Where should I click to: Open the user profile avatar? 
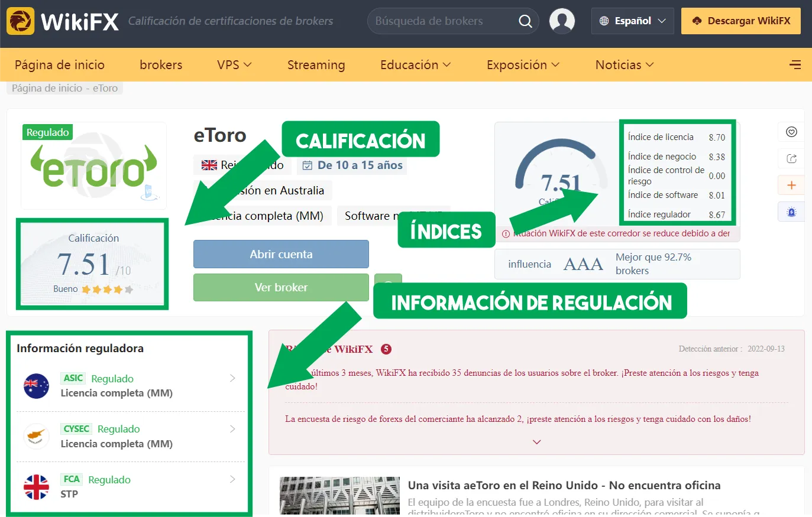562,21
